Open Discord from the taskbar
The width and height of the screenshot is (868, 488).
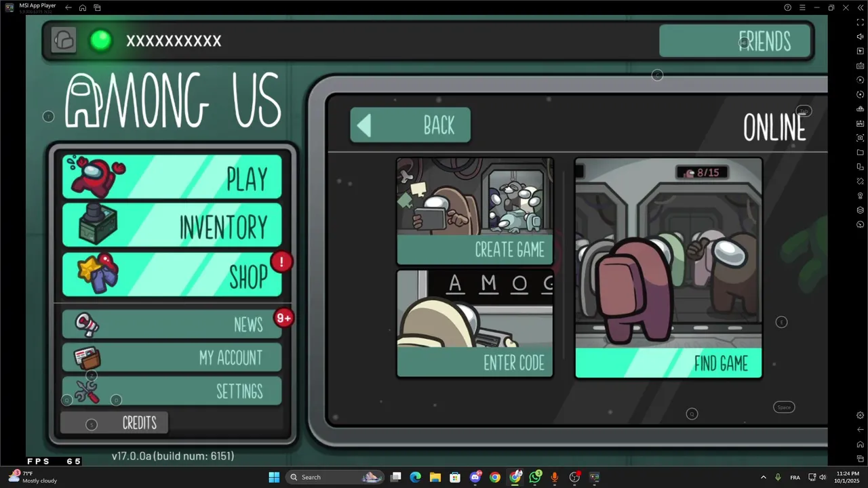tap(475, 477)
